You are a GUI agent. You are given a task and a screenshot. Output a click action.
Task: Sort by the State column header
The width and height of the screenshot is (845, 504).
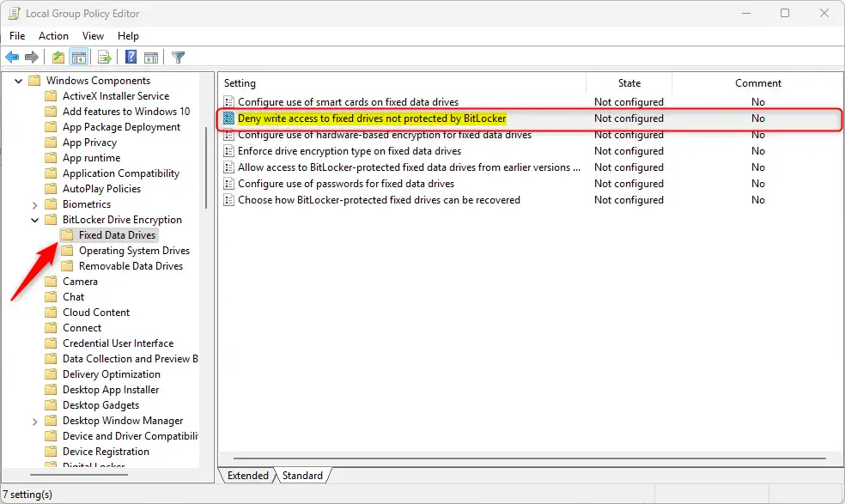coord(629,83)
